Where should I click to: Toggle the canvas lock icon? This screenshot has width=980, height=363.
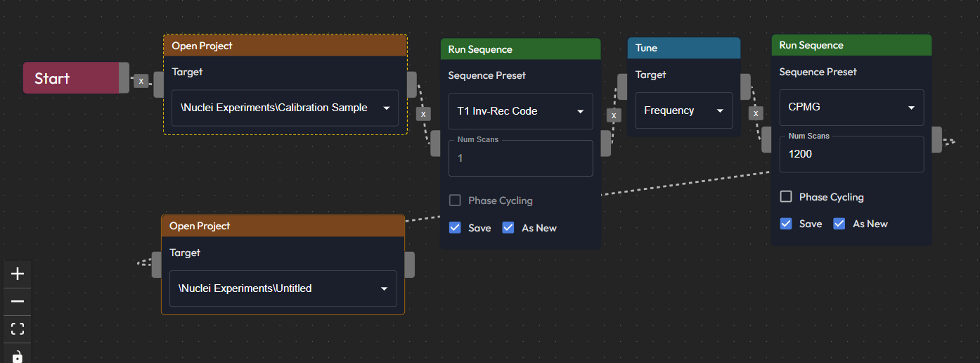18,355
